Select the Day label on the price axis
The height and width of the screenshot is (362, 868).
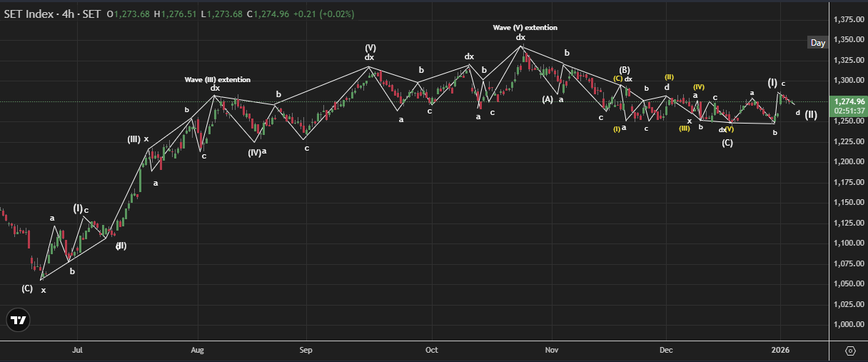pyautogui.click(x=818, y=43)
